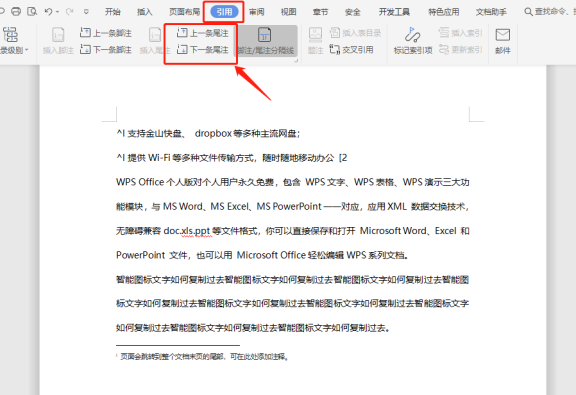Switch to the 特色应用 ribbon tab

pos(443,12)
